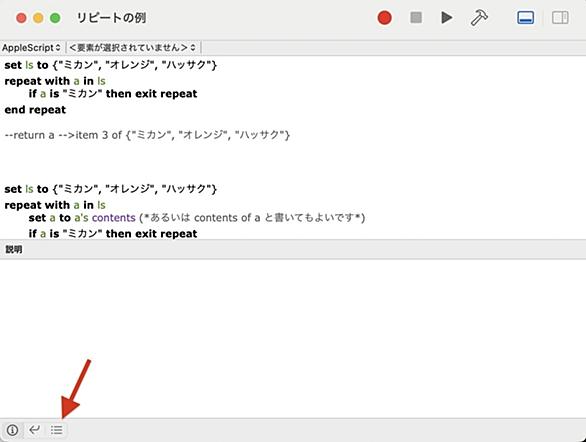This screenshot has height=442, width=586.
Task: Click the 'end repeat' line
Action: pyautogui.click(x=35, y=110)
